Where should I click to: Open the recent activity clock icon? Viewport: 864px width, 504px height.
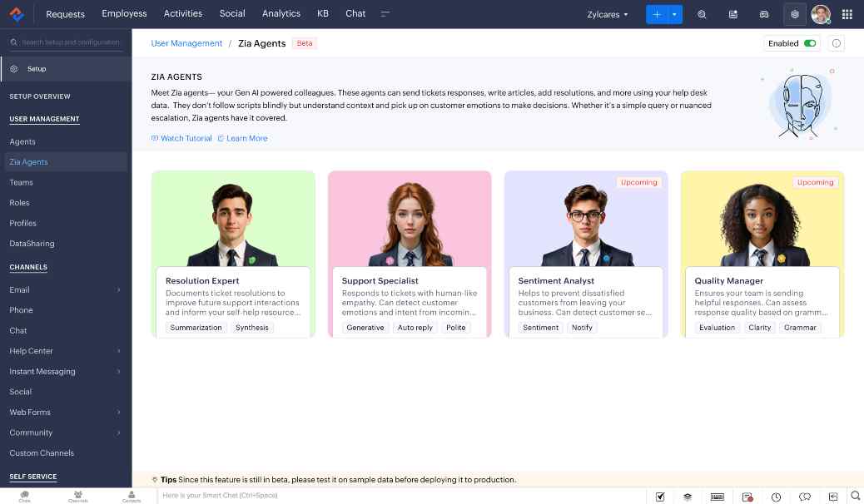775,497
